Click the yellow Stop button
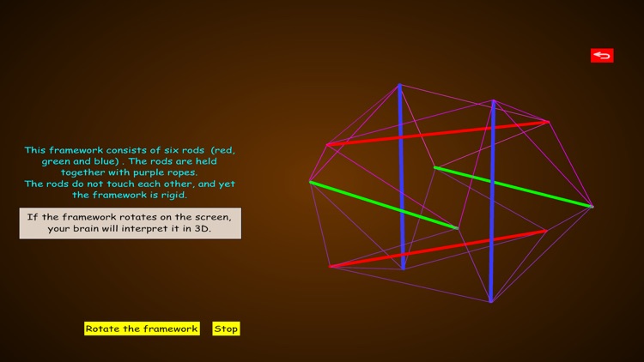644x362 pixels. tap(226, 329)
